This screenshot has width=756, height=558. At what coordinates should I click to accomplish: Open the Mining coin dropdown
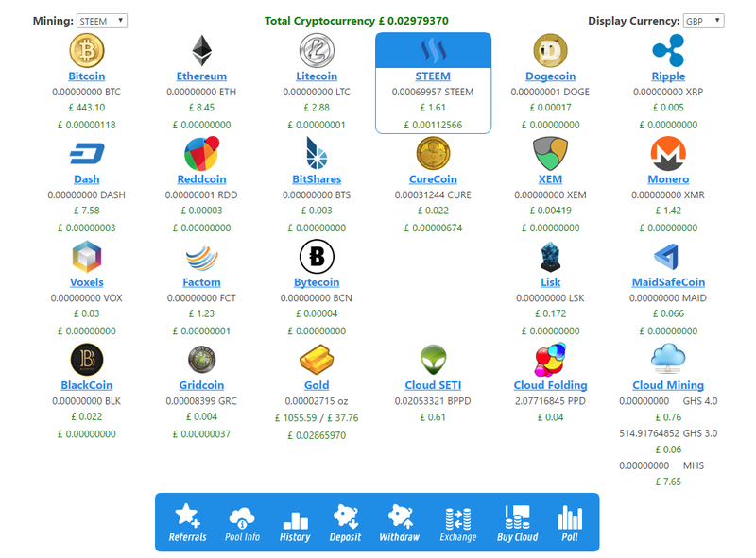[102, 21]
